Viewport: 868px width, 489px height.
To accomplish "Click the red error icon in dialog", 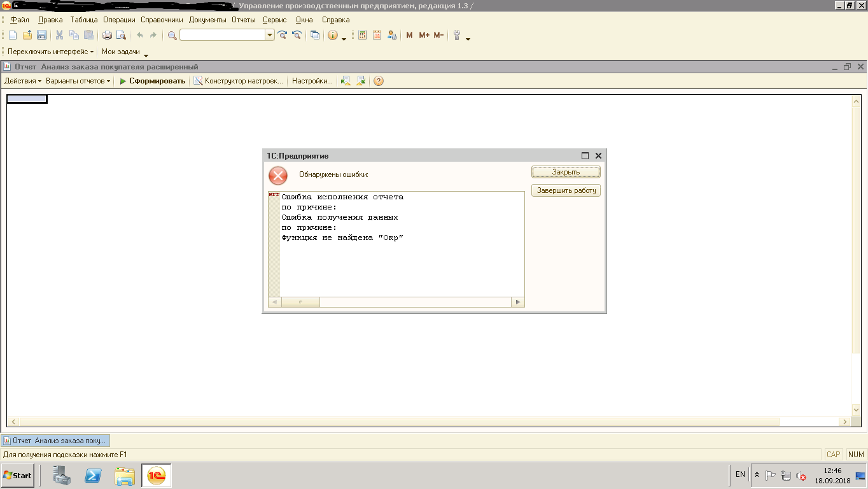I will pos(278,176).
